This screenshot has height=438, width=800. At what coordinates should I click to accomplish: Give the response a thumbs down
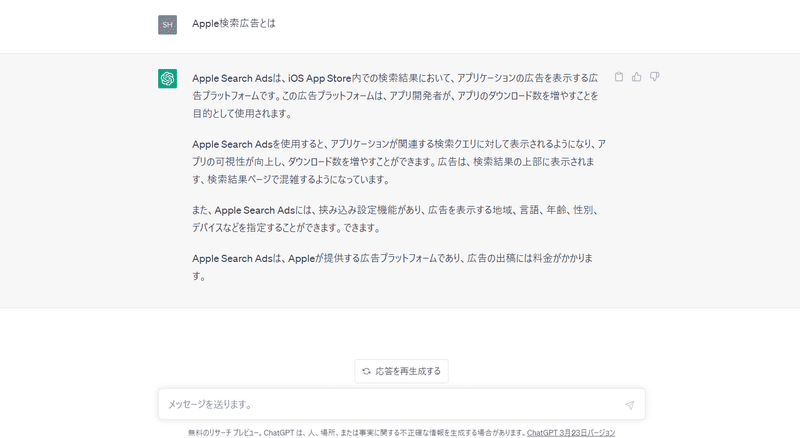coord(655,77)
